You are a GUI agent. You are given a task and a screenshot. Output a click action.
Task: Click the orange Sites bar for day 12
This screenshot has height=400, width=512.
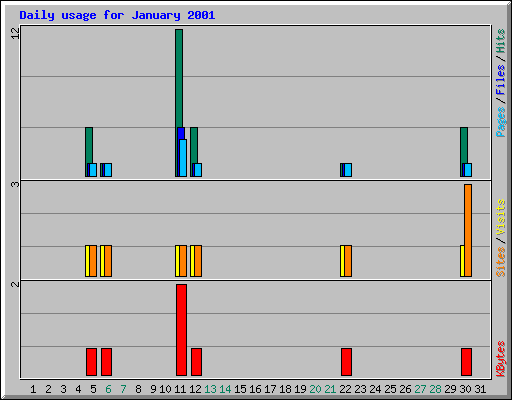[x=198, y=261]
